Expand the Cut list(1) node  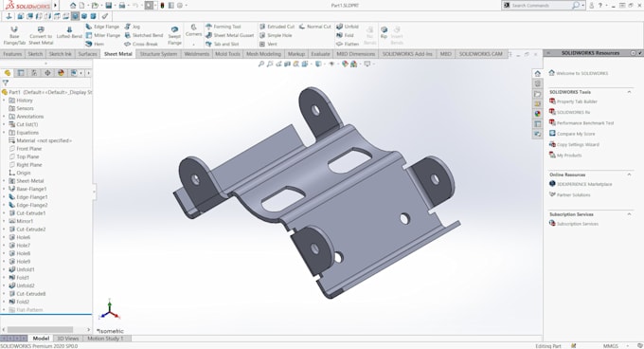coord(5,124)
